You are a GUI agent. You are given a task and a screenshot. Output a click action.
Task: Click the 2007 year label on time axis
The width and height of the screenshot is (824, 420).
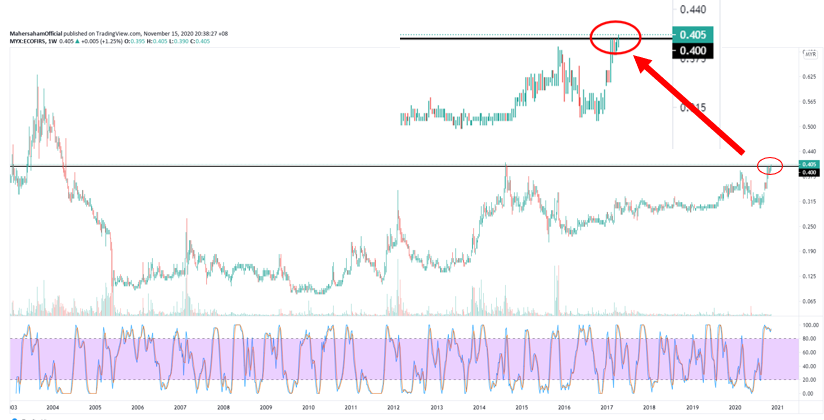point(180,407)
